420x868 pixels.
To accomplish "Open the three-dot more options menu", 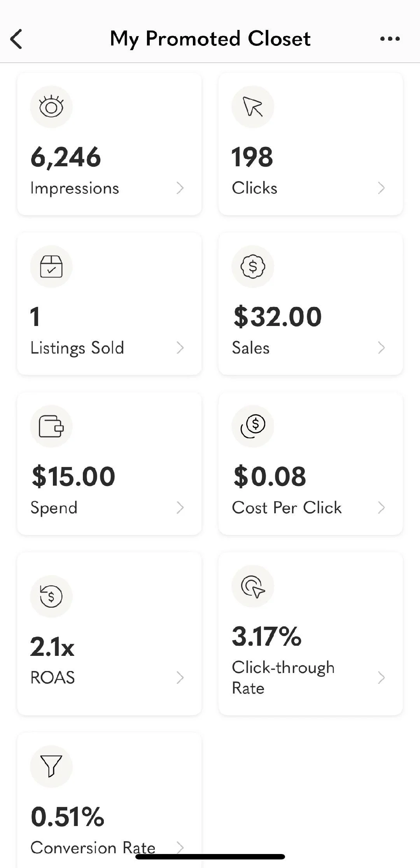I will 390,39.
